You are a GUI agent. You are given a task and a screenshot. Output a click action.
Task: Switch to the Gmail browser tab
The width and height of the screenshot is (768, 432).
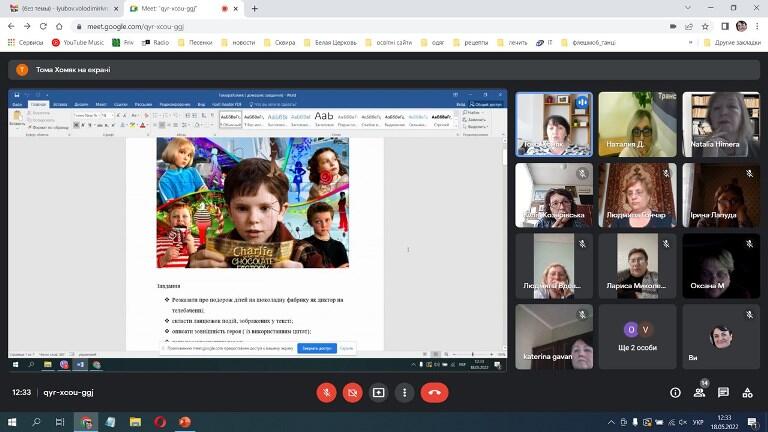point(64,8)
